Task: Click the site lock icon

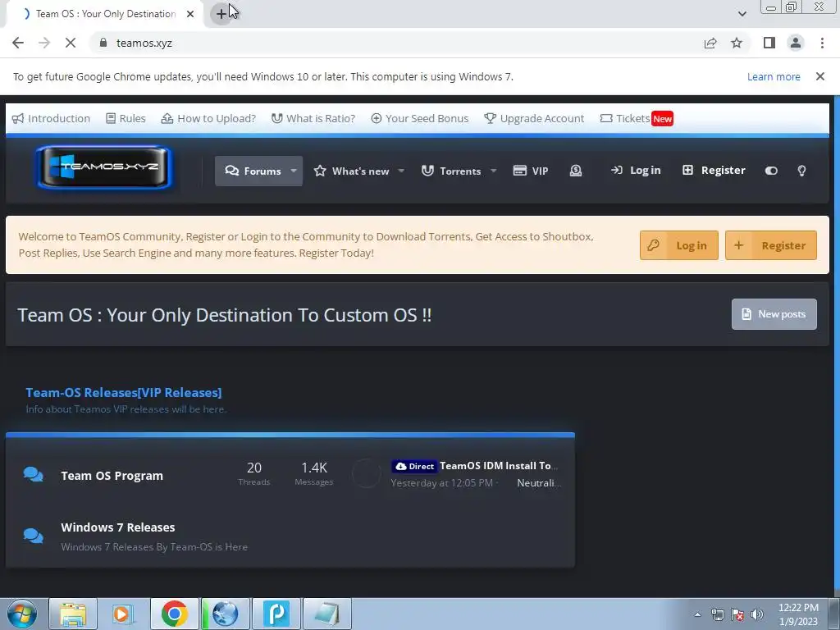Action: click(103, 43)
